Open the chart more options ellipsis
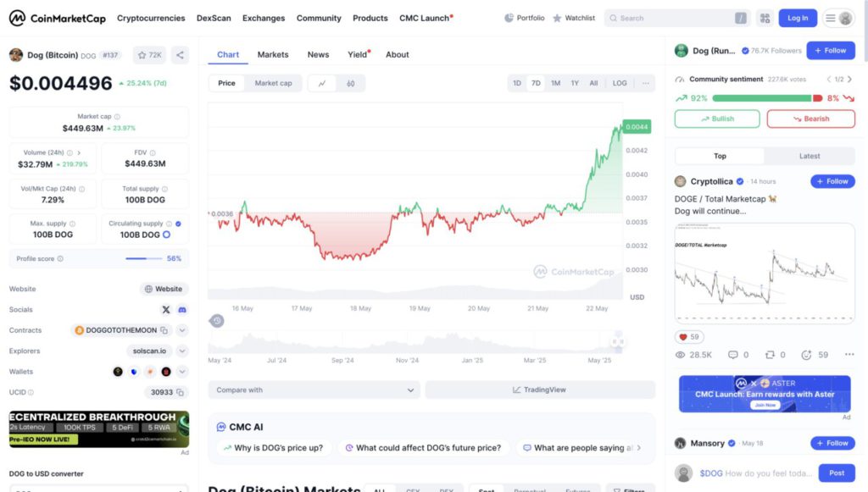Viewport: 868px width, 492px height. [645, 83]
